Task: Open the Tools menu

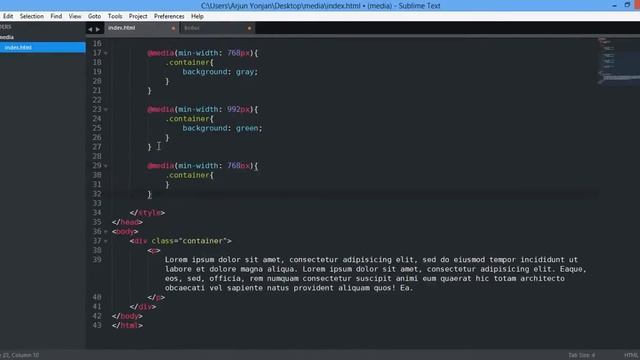Action: (115, 16)
